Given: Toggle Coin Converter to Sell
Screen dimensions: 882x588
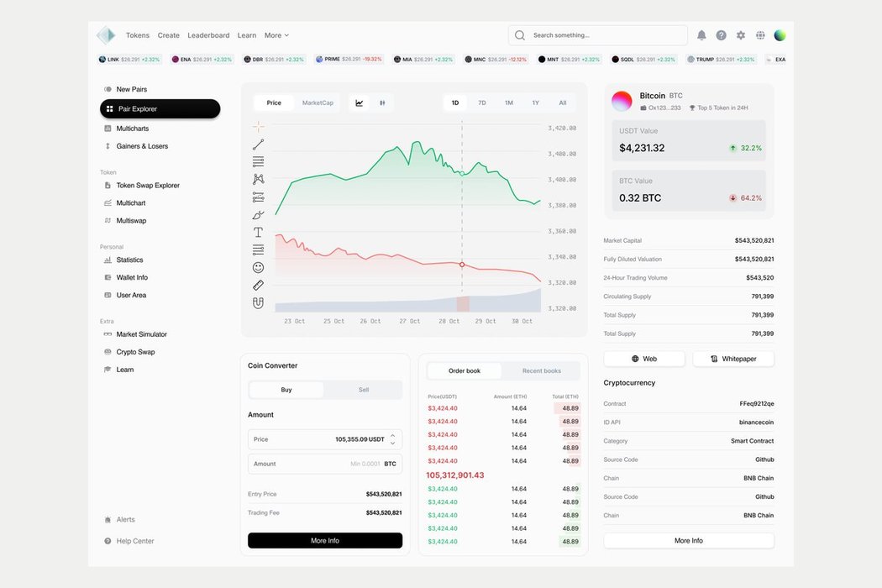Looking at the screenshot, I should (363, 390).
